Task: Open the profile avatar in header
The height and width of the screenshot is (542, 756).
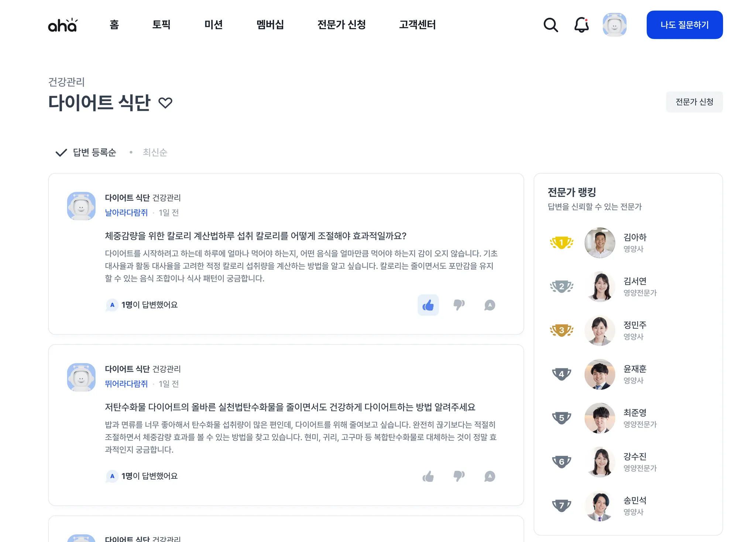Action: 614,25
